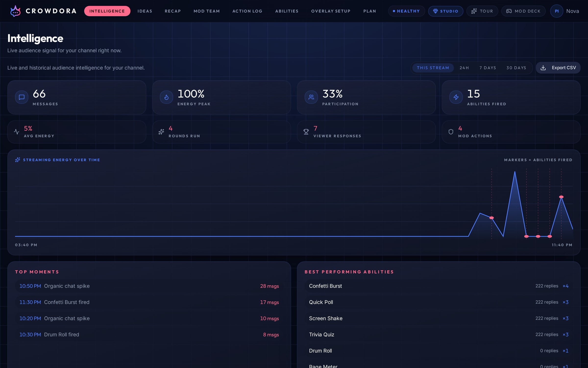This screenshot has height=368, width=588.
Task: Click the Mod Deck gamepad icon
Action: point(509,11)
